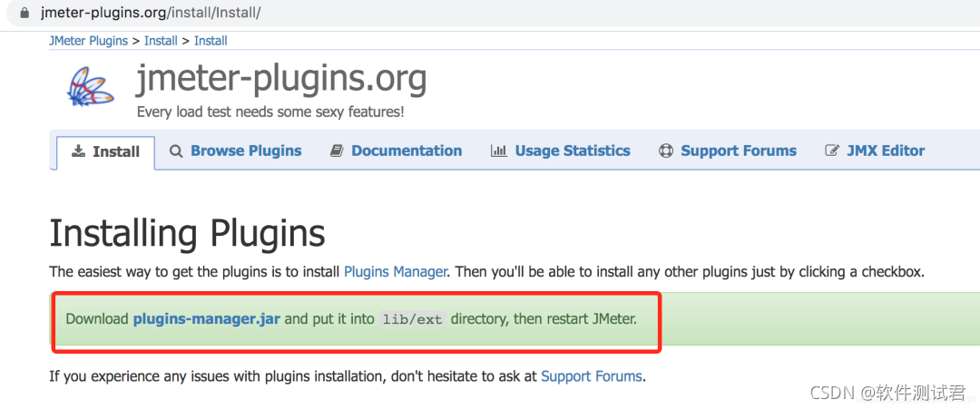This screenshot has width=980, height=409.
Task: Click the lib/ext code text
Action: [x=412, y=320]
